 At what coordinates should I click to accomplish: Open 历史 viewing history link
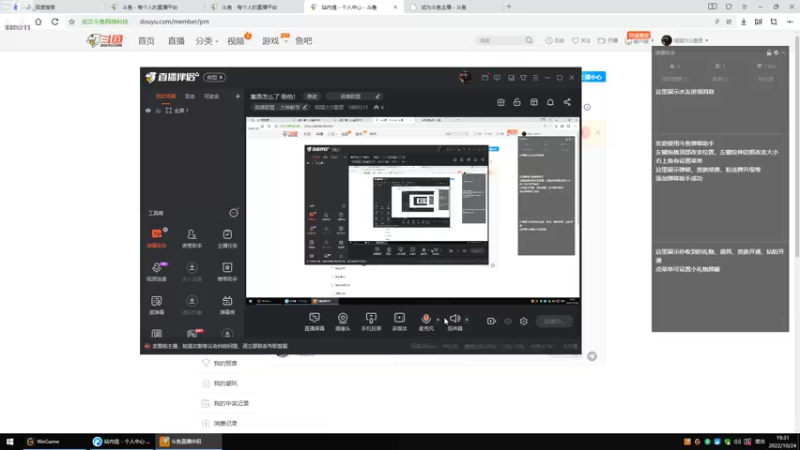click(555, 40)
